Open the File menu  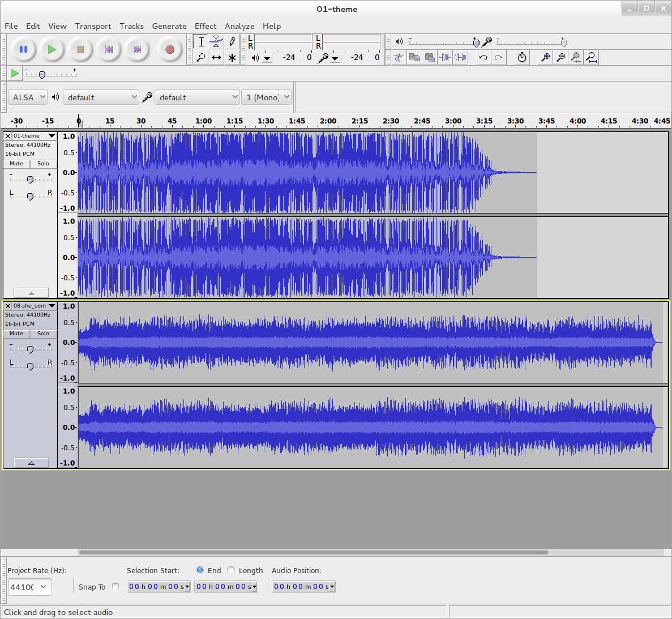tap(11, 26)
